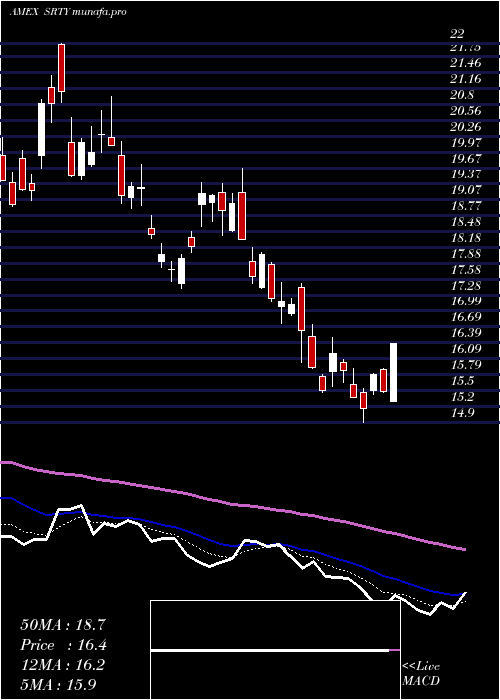Click the 21.75 price axis label

[465, 47]
